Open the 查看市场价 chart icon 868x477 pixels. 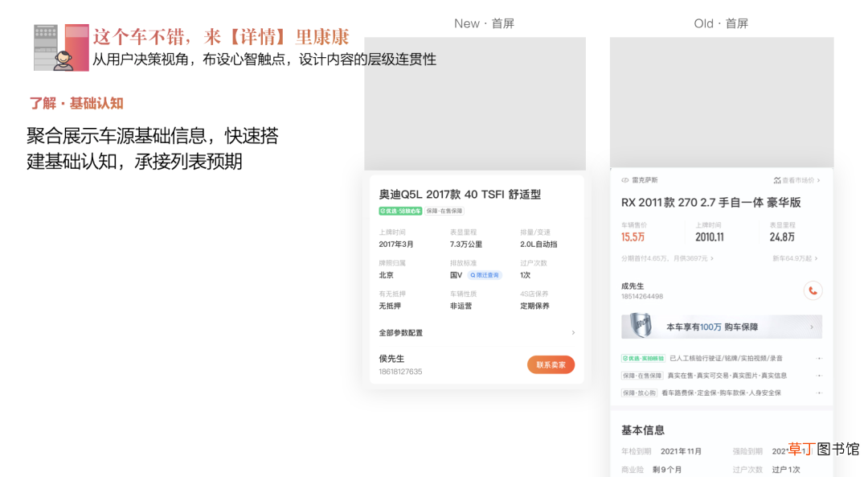tap(777, 180)
